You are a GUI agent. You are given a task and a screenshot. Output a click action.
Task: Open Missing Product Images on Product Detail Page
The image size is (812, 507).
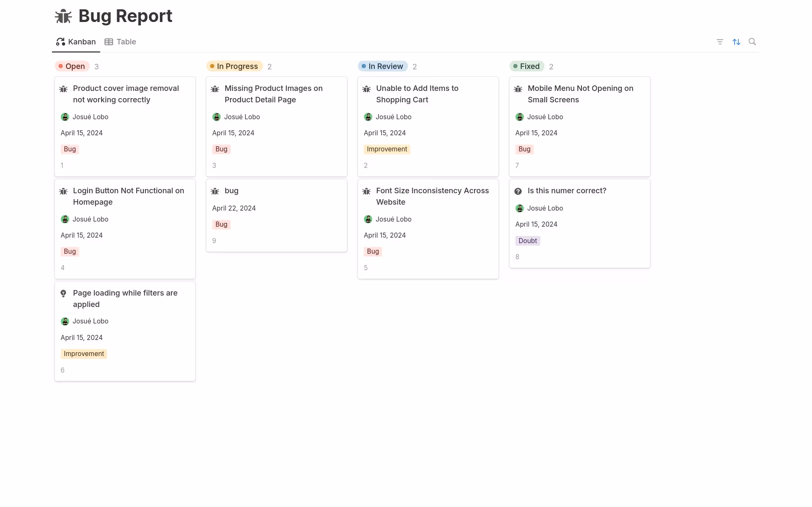tap(273, 94)
